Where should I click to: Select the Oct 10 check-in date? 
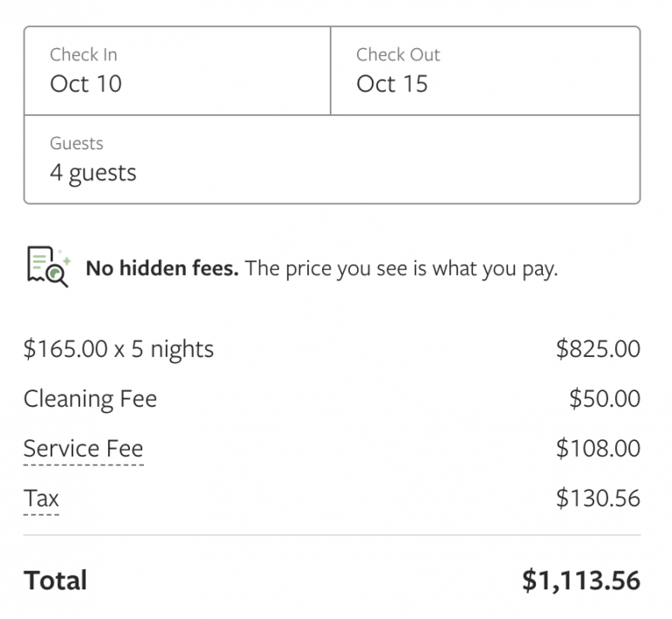point(86,85)
